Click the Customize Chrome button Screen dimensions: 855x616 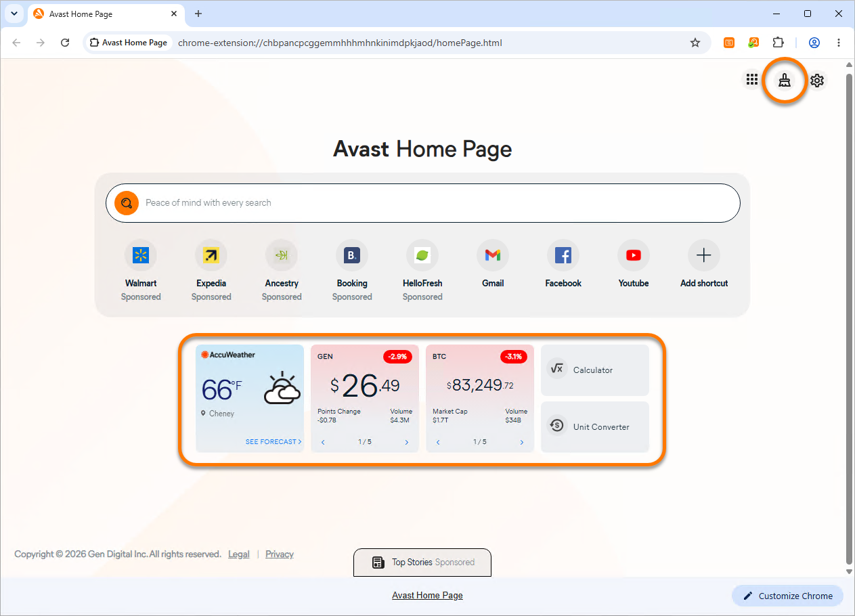point(787,596)
